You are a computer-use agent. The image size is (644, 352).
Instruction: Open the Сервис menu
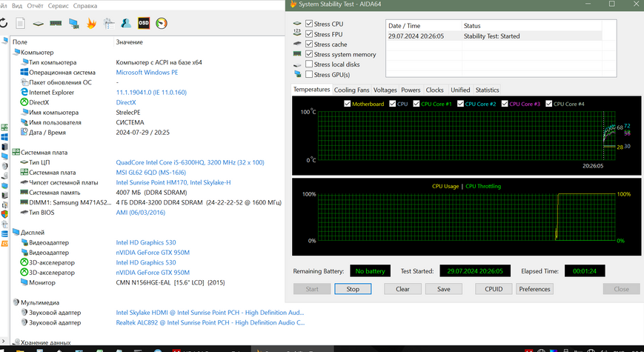coord(59,6)
